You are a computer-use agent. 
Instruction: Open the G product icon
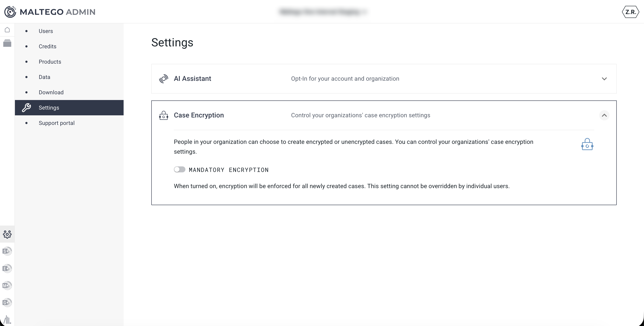7,303
